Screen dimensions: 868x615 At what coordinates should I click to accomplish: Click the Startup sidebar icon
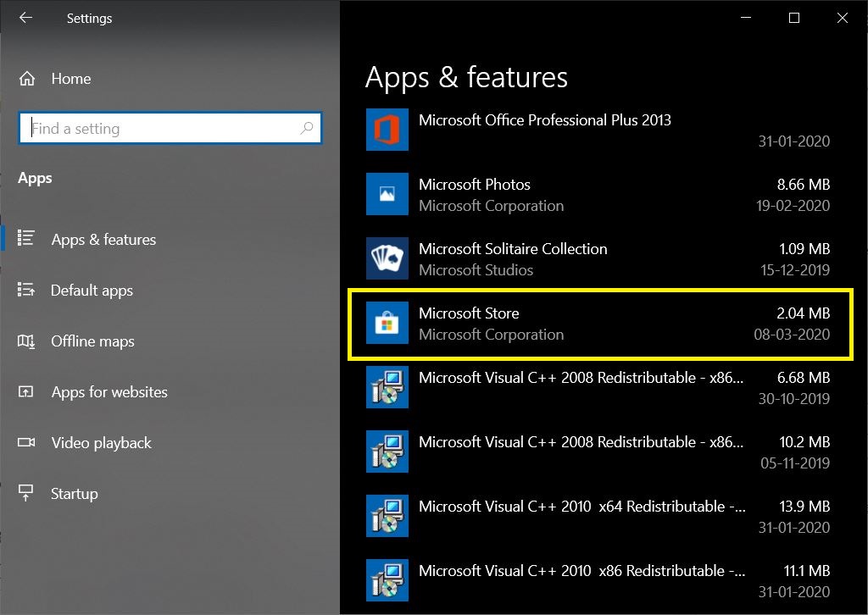point(26,493)
